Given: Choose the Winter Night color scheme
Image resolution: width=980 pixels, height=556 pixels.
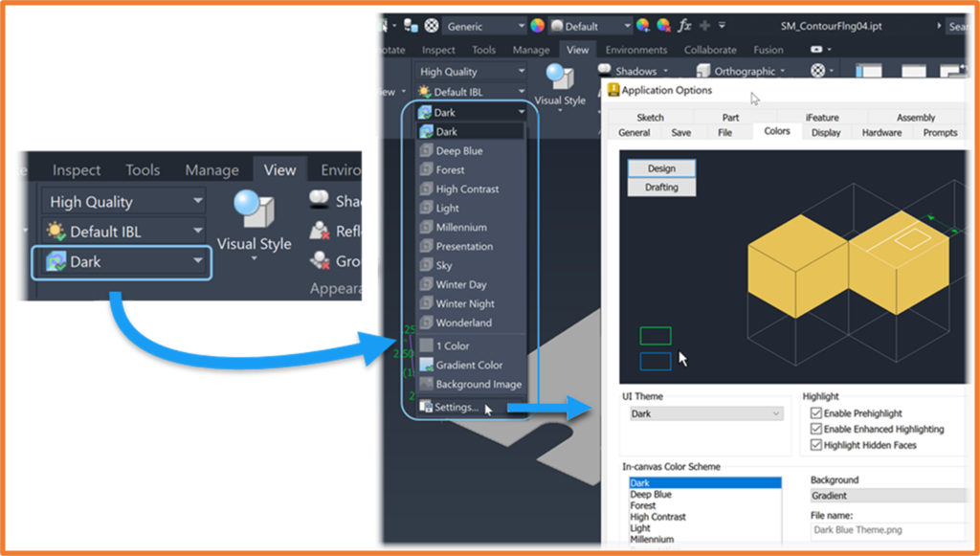Looking at the screenshot, I should (471, 303).
